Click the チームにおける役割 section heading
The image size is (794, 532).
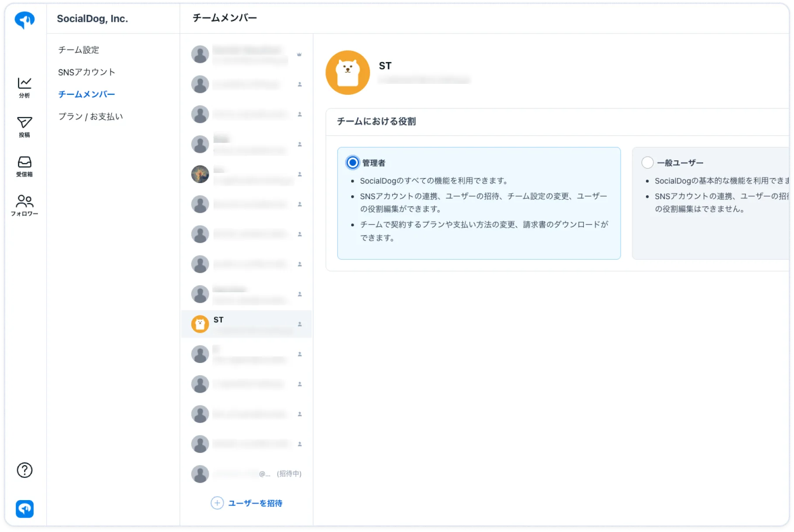click(x=376, y=121)
